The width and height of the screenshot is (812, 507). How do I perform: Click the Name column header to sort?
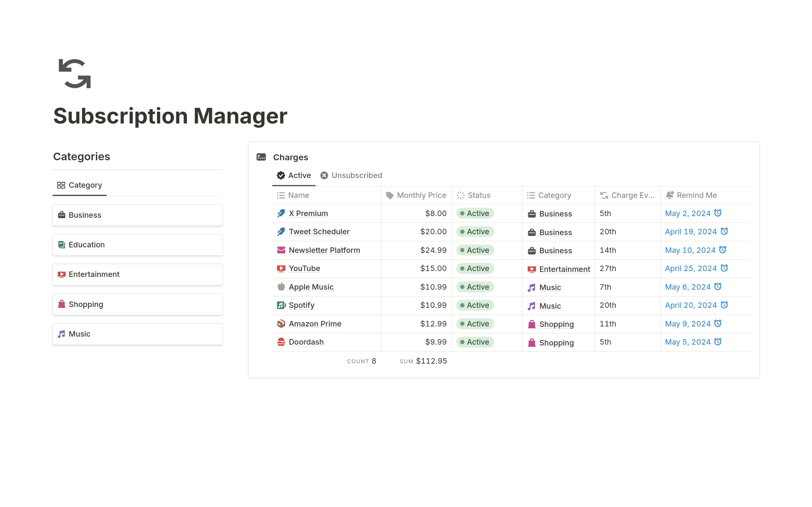coord(299,195)
